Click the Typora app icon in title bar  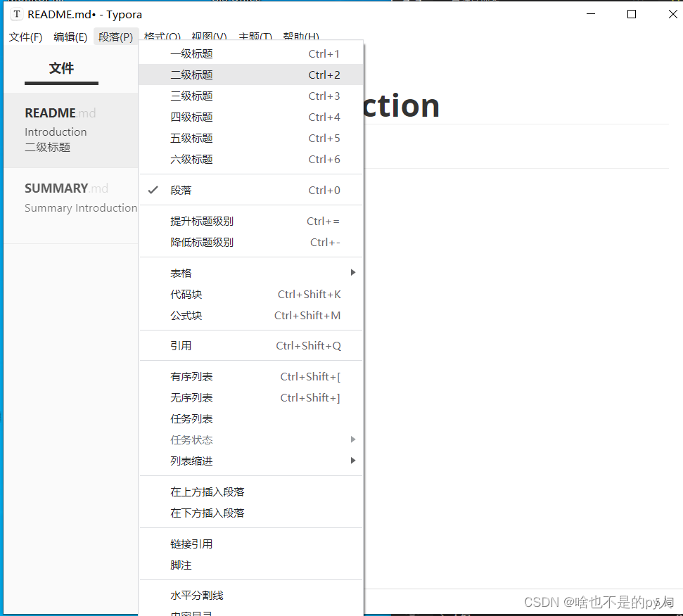point(15,14)
